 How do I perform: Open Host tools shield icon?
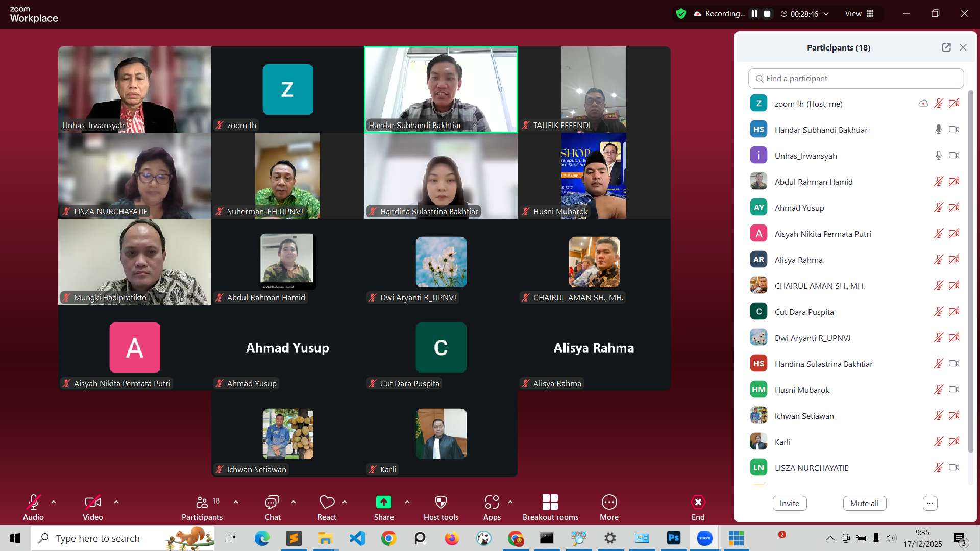pos(441,503)
